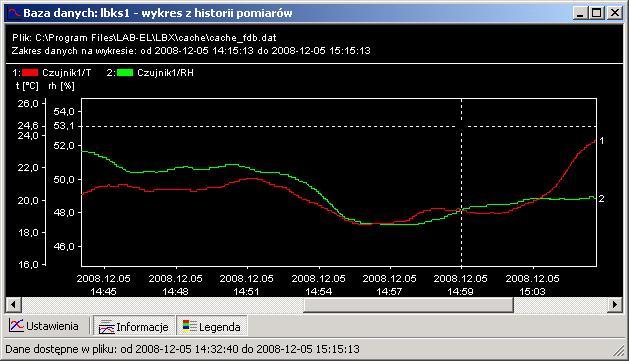Viewport: 629px width, 361px height.
Task: Click the application icon in the title bar
Action: point(14,13)
